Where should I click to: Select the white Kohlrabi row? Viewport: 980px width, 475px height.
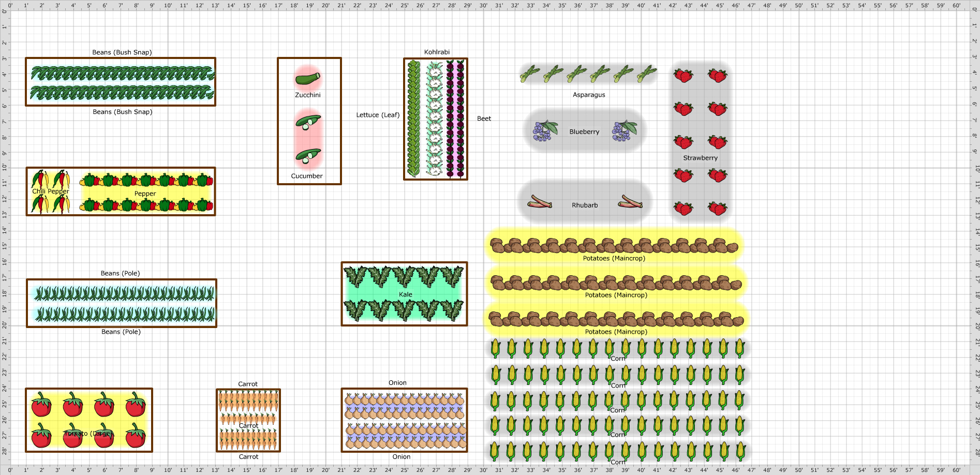coord(435,118)
